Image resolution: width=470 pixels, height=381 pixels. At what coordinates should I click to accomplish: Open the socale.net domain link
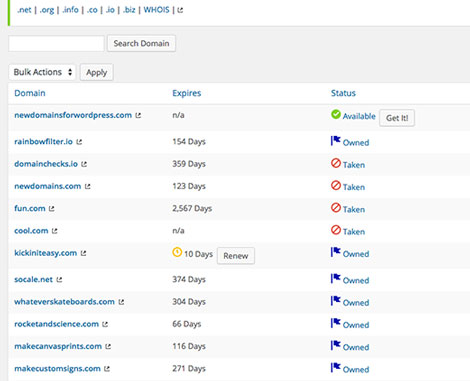(34, 280)
